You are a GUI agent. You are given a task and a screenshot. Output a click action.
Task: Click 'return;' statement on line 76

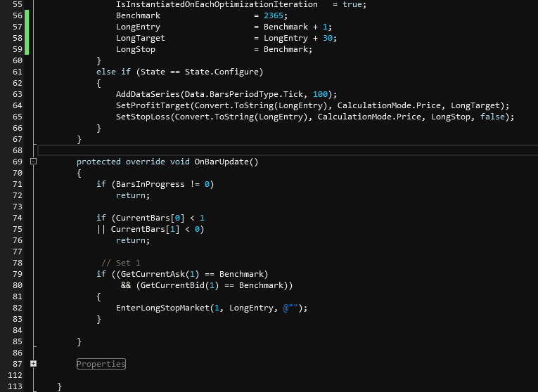[133, 240]
